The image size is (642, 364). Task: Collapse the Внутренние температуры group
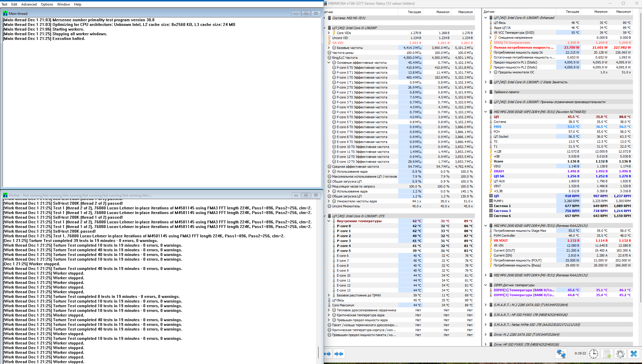coord(329,221)
